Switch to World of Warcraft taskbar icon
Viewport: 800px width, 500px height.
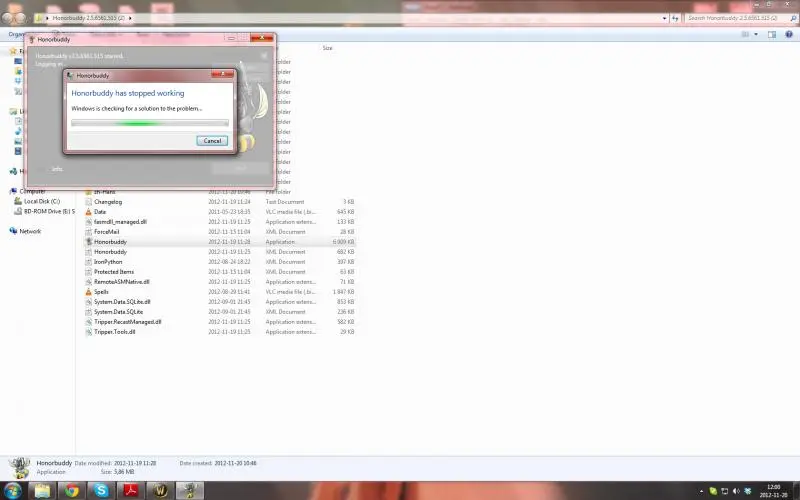click(160, 490)
